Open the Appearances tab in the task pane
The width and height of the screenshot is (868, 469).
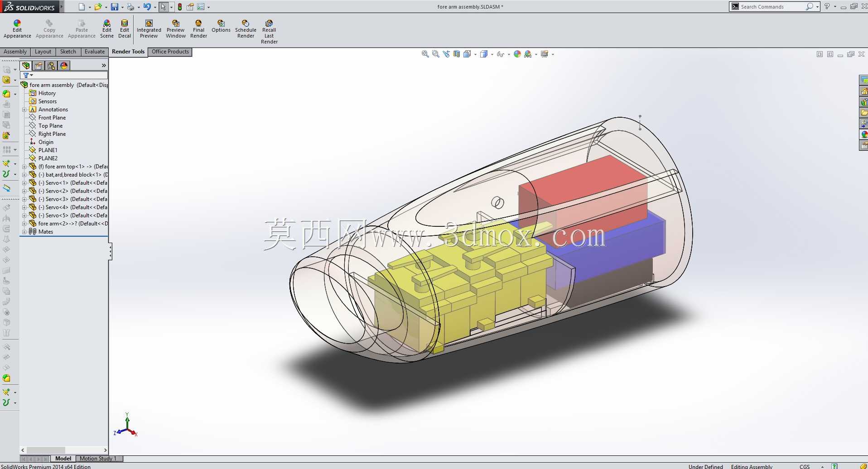(x=864, y=134)
